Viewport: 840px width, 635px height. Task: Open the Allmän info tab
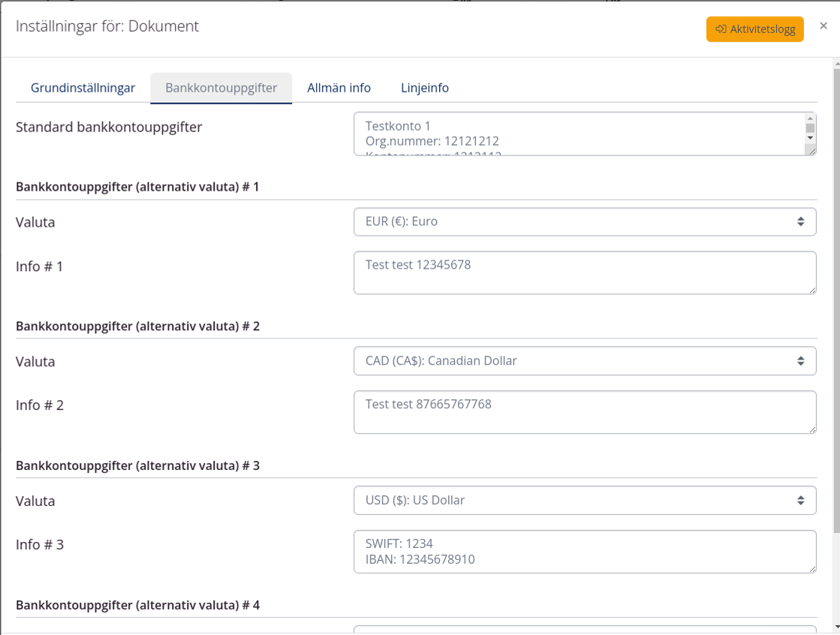click(339, 88)
